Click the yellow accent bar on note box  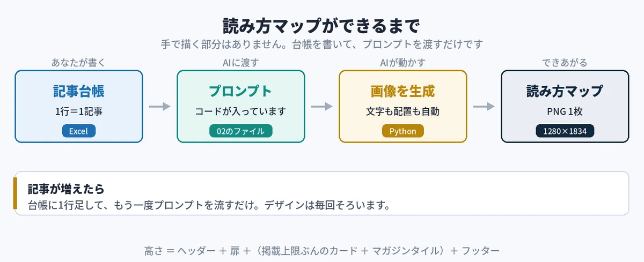coord(16,193)
